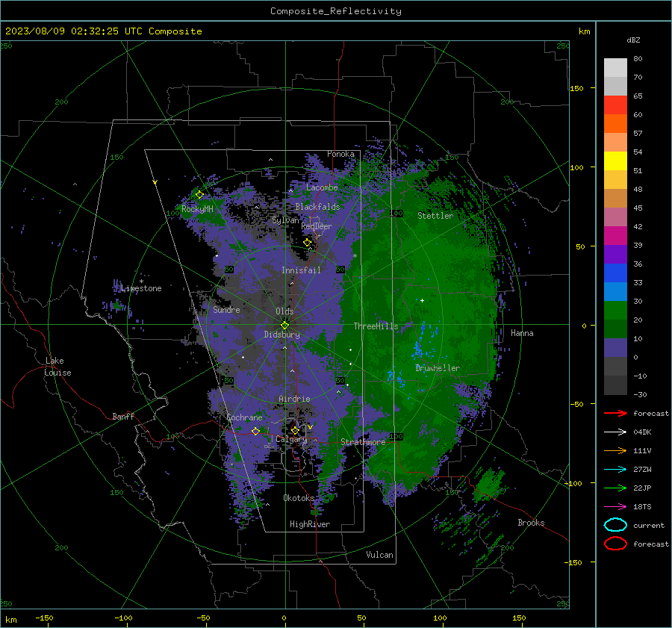This screenshot has width=672, height=628.
Task: Pick the slate purple swatch above 0 dBZ
Action: (x=615, y=348)
